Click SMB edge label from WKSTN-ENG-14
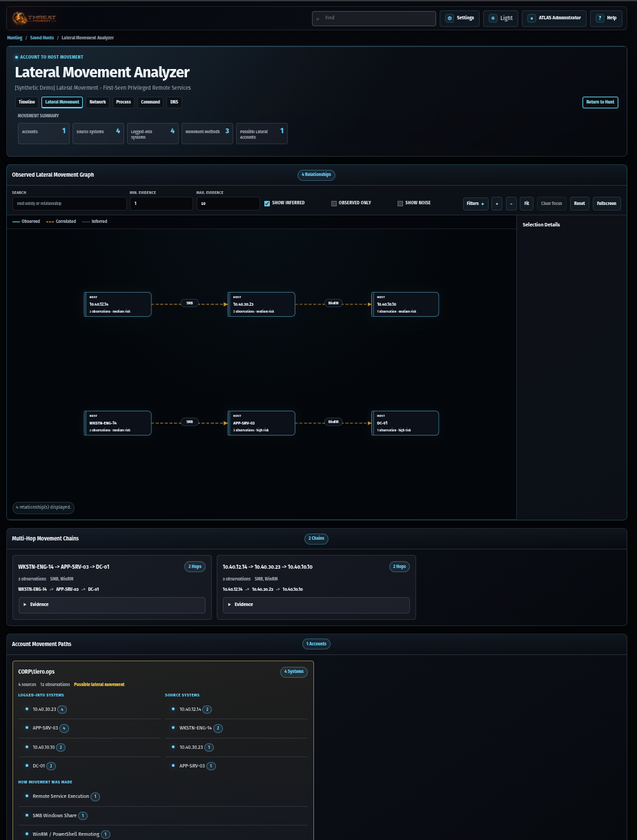Screen dimensions: 637x840 190,422
